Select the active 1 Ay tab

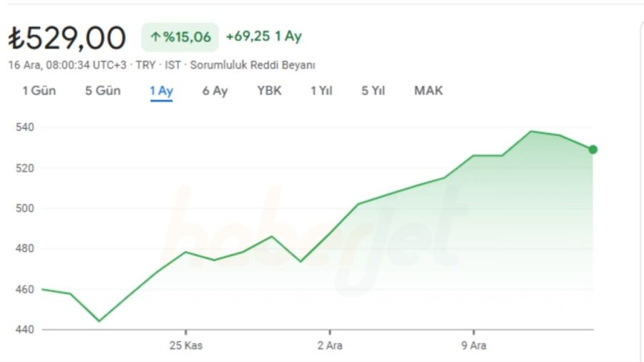pos(162,91)
